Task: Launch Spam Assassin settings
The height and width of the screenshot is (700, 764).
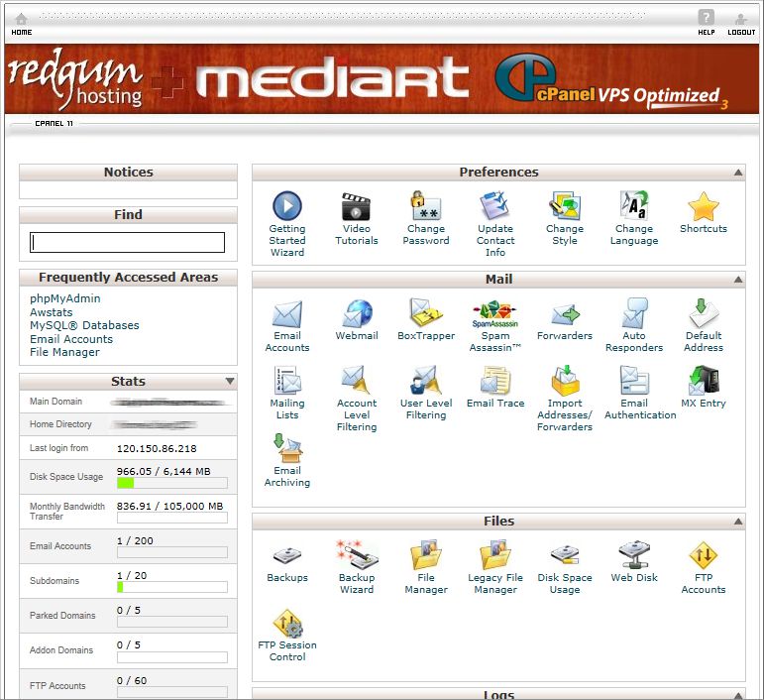Action: coord(495,315)
